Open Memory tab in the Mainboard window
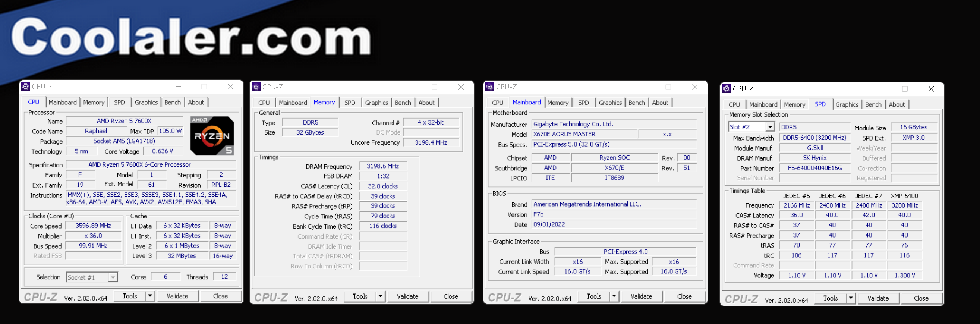The height and width of the screenshot is (324, 980). [x=558, y=103]
